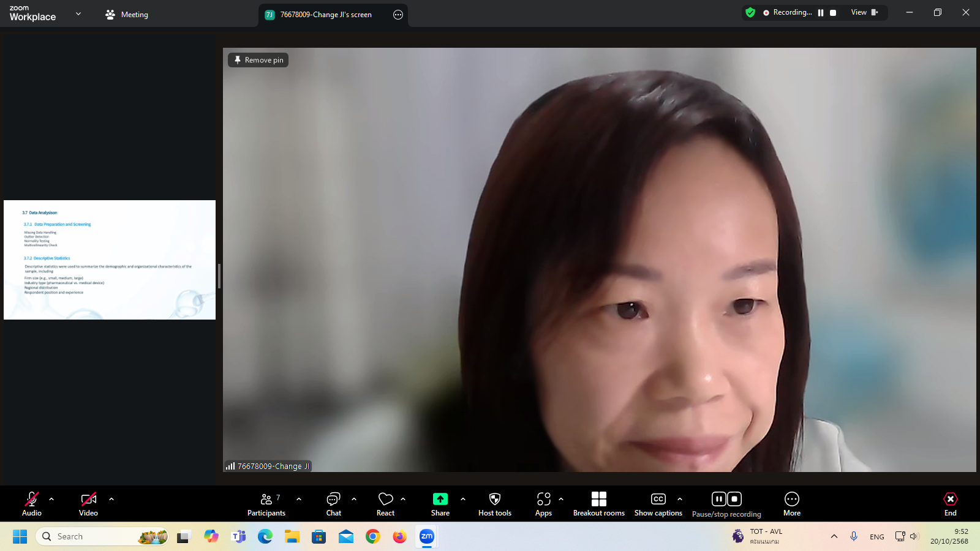
Task: Select 76678009-Change JI's screen tab
Action: click(x=325, y=15)
